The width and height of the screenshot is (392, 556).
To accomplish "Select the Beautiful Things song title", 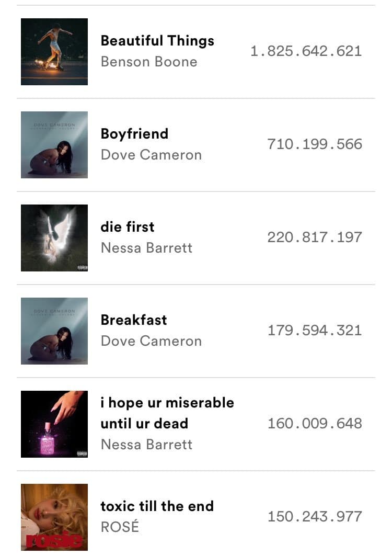I will [x=157, y=41].
